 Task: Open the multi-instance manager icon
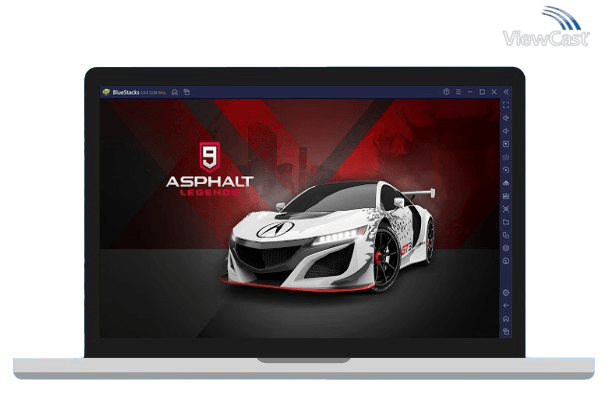(x=506, y=235)
